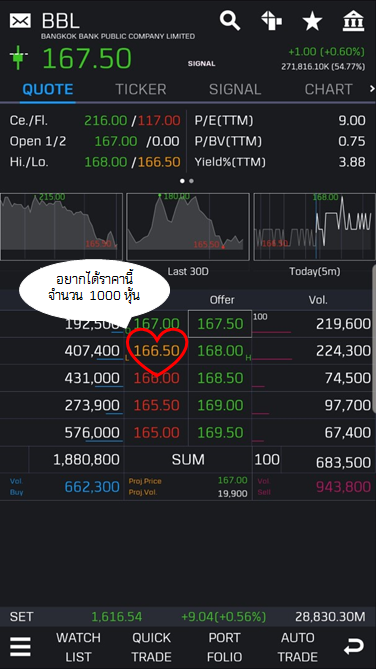Select bid price 166.50
The image size is (376, 669).
pos(157,351)
